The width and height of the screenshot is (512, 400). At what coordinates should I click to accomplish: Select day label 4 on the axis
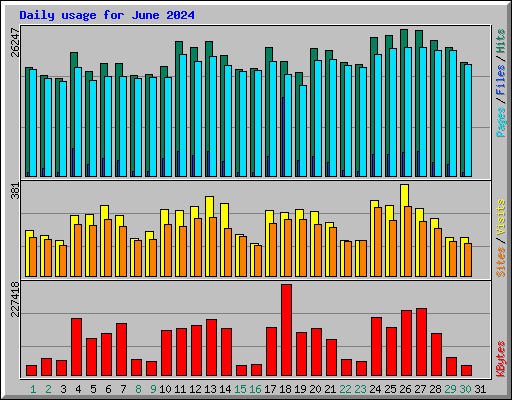tap(78, 389)
